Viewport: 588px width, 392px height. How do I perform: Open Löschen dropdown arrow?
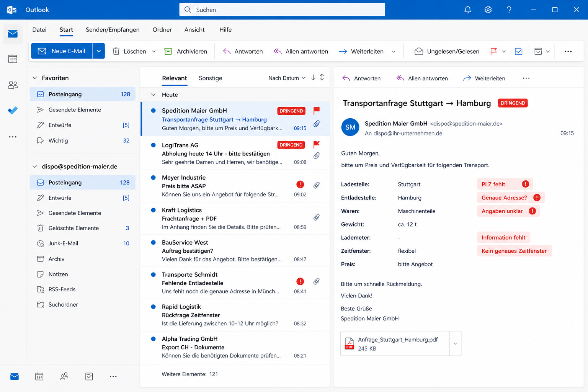(154, 51)
